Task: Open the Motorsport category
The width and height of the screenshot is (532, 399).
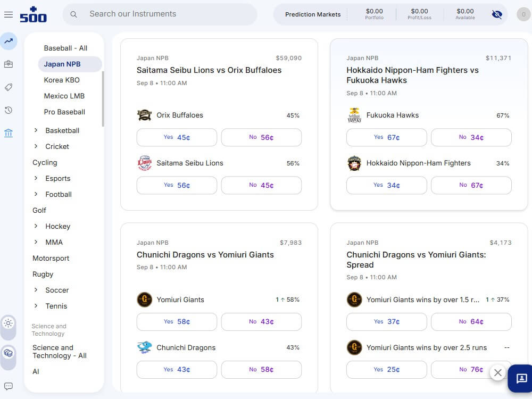Action: tap(51, 258)
